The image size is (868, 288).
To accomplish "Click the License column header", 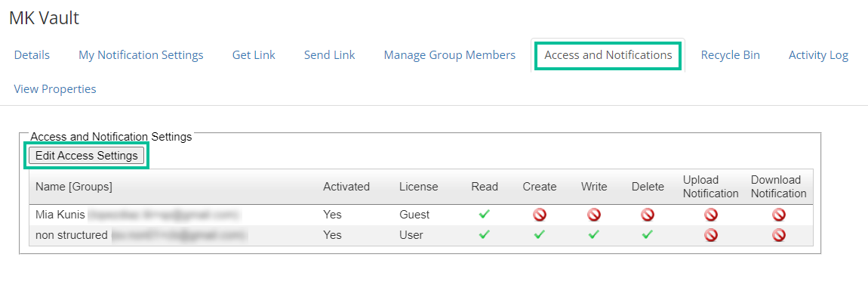I will point(418,187).
